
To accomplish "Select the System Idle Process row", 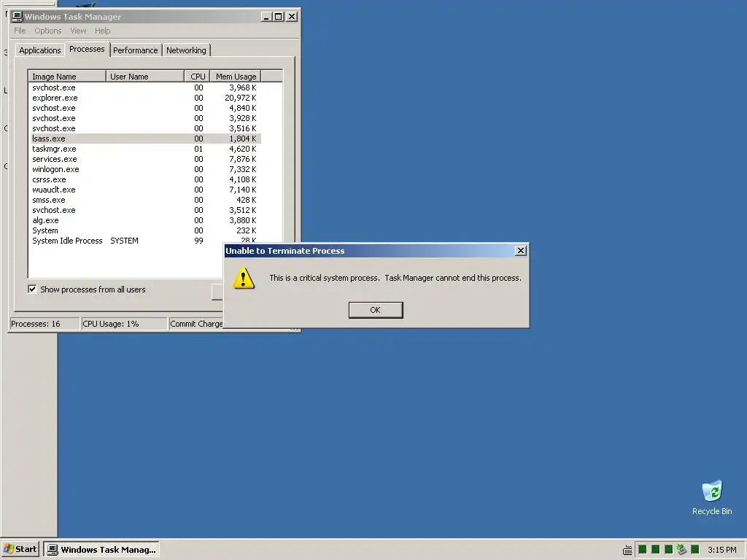I will tap(145, 241).
